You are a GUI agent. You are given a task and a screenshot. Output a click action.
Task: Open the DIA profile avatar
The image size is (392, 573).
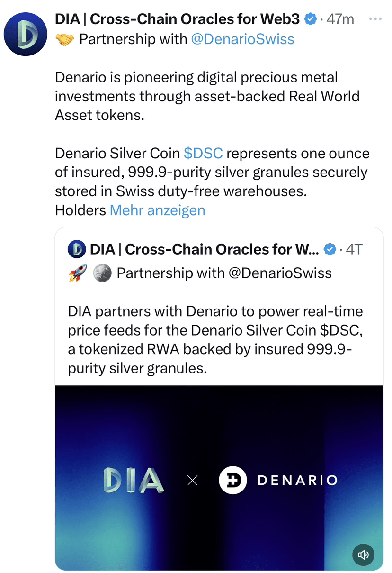pos(25,35)
